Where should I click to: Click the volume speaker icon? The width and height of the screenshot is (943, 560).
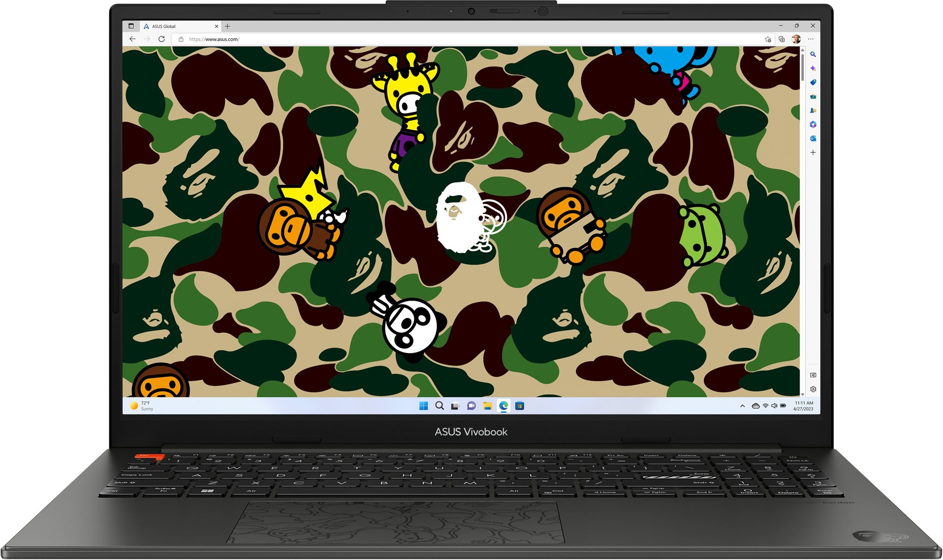pyautogui.click(x=774, y=406)
